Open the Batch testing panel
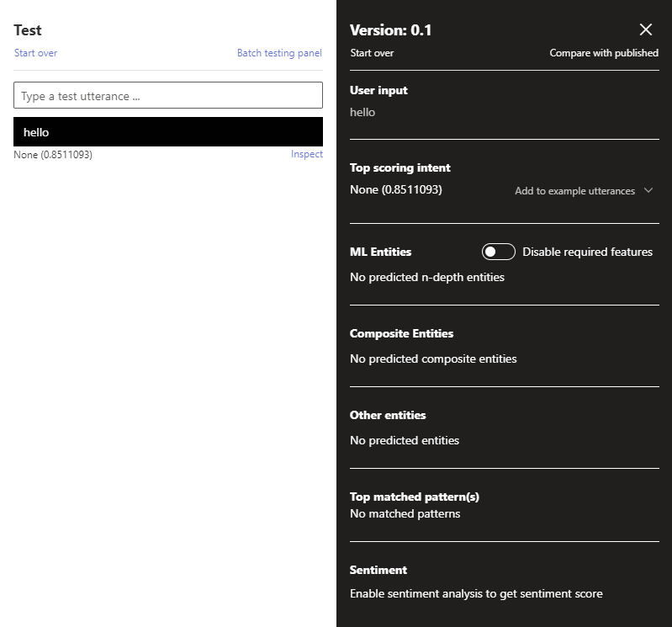 pyautogui.click(x=279, y=53)
